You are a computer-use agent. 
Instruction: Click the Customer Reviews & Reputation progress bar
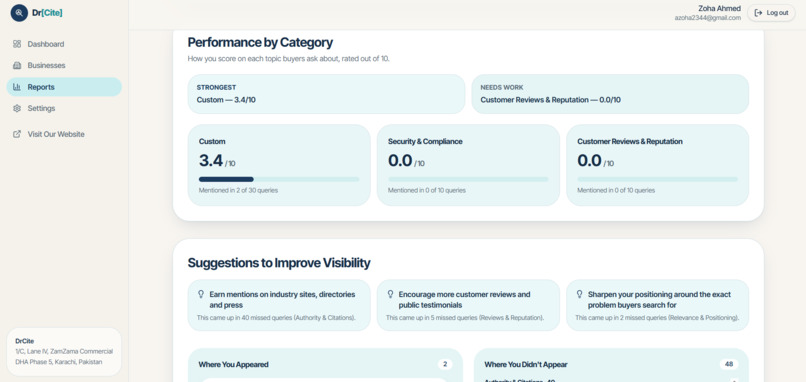[x=657, y=179]
